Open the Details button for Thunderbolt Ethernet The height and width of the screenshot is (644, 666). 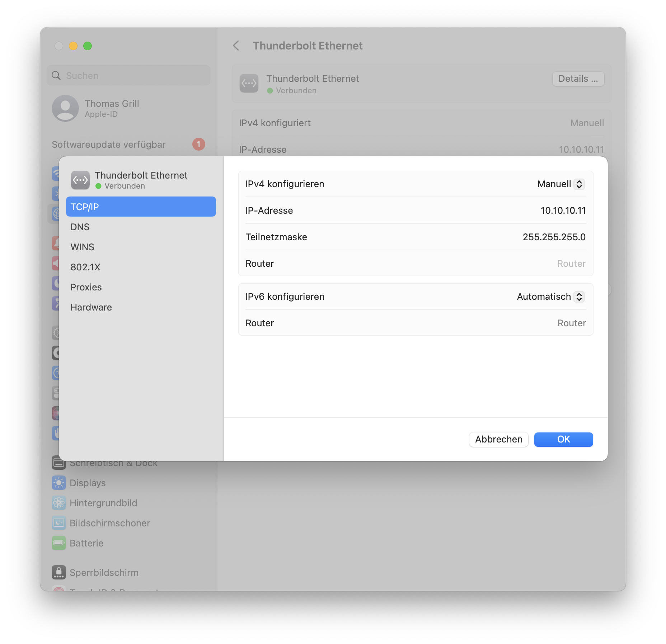(578, 79)
